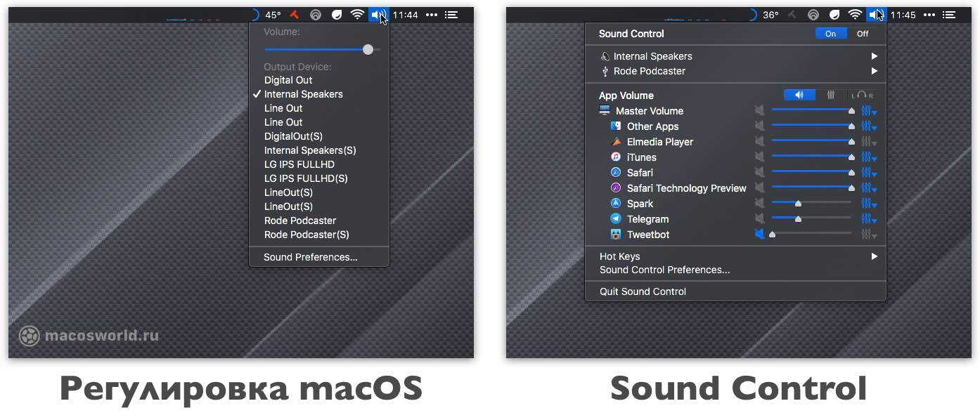This screenshot has width=980, height=420.
Task: Click the 11:44 clock in the menu bar
Action: coord(406,15)
